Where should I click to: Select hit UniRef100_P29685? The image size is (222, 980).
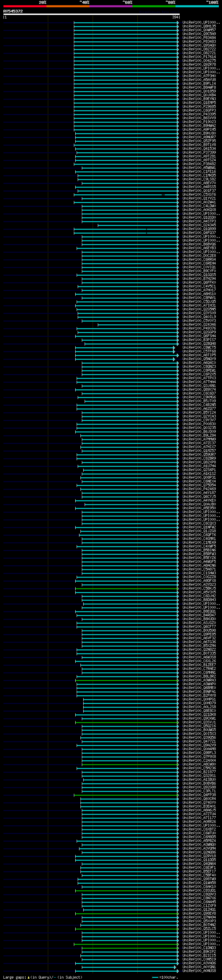pos(199,106)
